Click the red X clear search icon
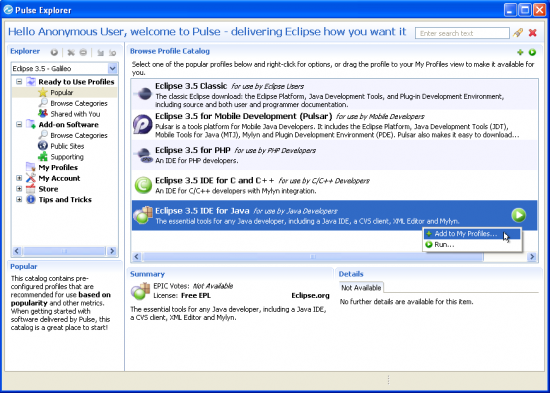Viewport: 550px width, 393px height. (x=532, y=33)
